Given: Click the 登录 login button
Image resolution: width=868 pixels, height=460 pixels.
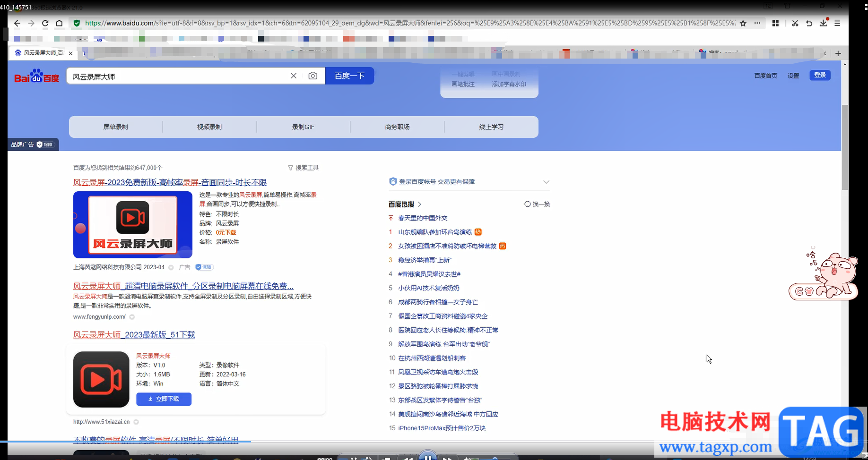Looking at the screenshot, I should tap(820, 75).
